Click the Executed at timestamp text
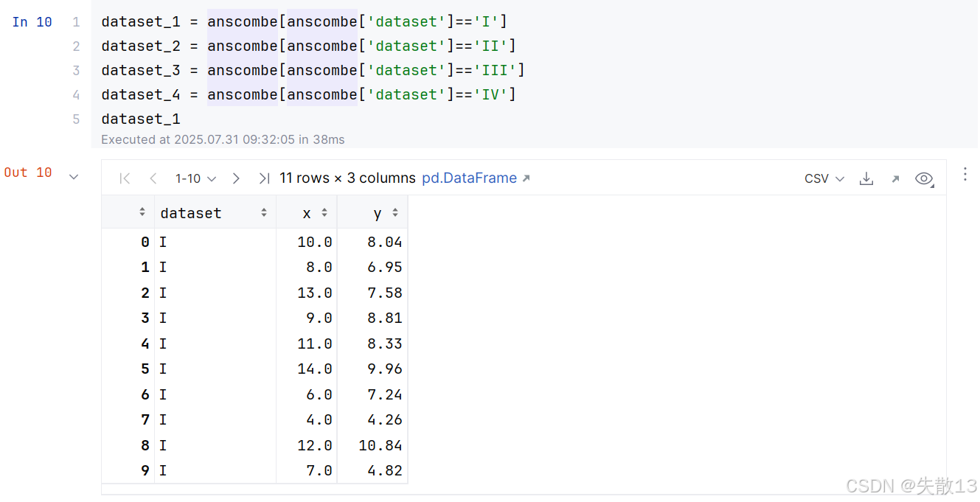The width and height of the screenshot is (980, 502). 223,139
